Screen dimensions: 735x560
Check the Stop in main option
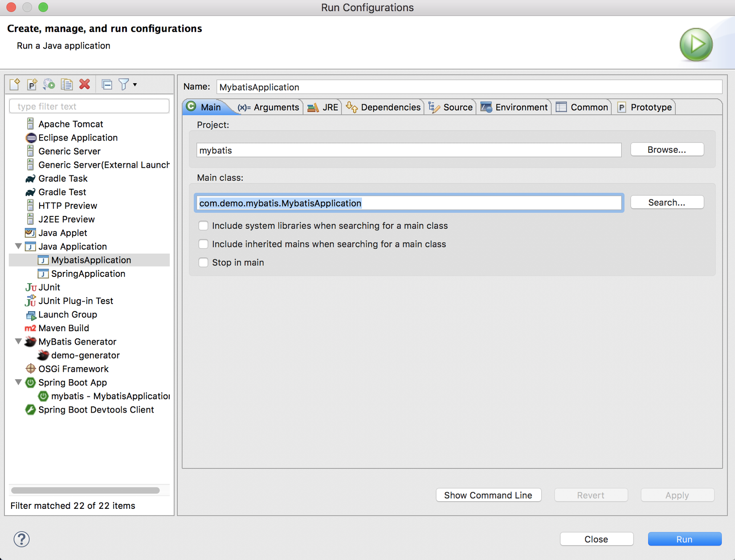click(204, 263)
